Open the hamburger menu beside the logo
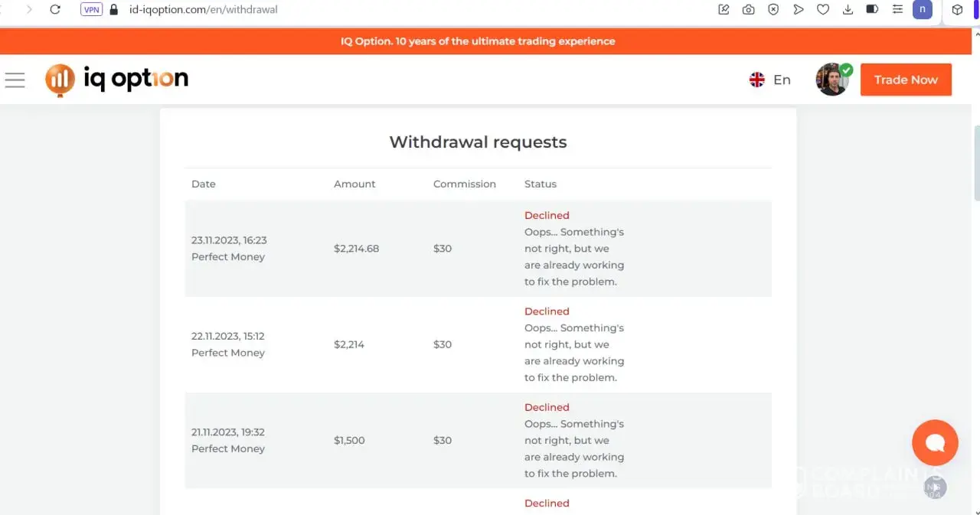980x515 pixels. tap(15, 80)
